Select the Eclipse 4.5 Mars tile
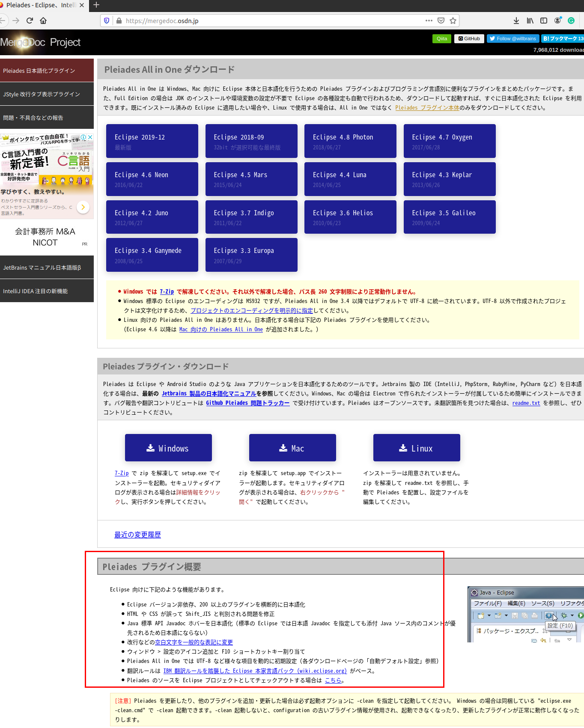The width and height of the screenshot is (584, 728). coord(251,179)
